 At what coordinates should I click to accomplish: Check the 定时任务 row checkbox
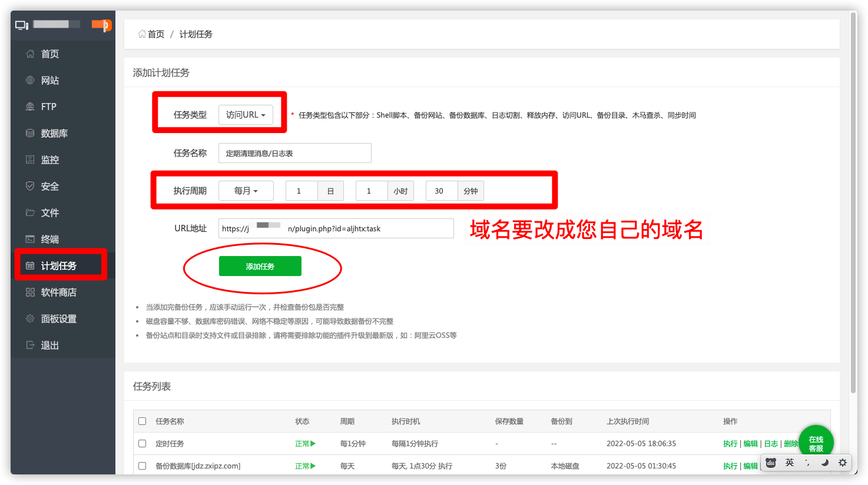142,443
